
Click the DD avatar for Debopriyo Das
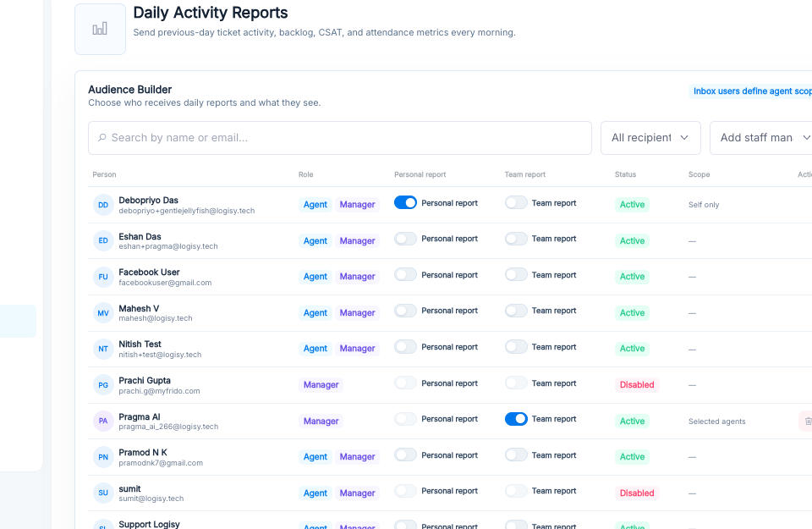(x=103, y=205)
